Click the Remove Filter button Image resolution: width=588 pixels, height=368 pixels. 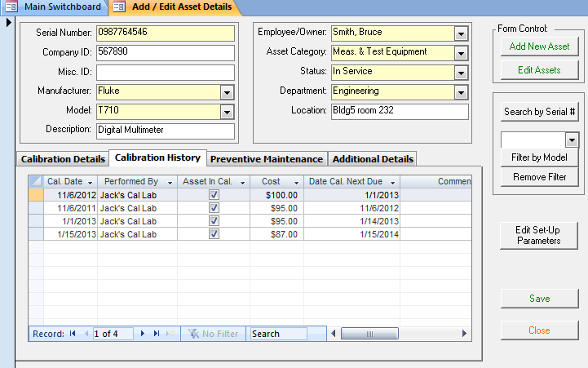click(539, 177)
